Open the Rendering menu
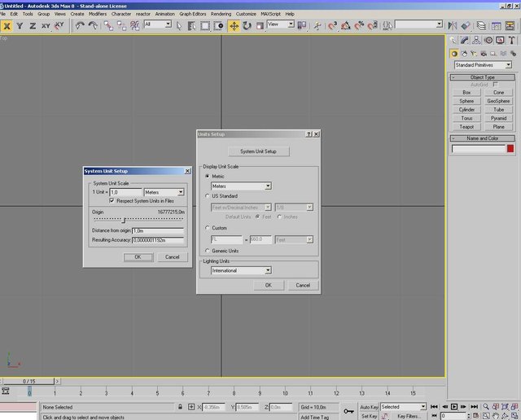Screen dimensions: 521x420 tap(220, 14)
